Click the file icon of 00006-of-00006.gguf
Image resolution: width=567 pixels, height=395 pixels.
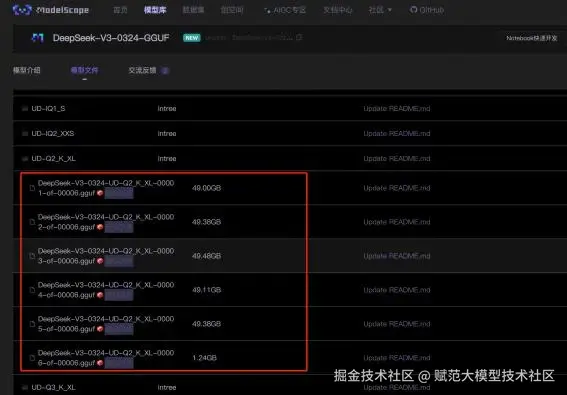coord(32,358)
